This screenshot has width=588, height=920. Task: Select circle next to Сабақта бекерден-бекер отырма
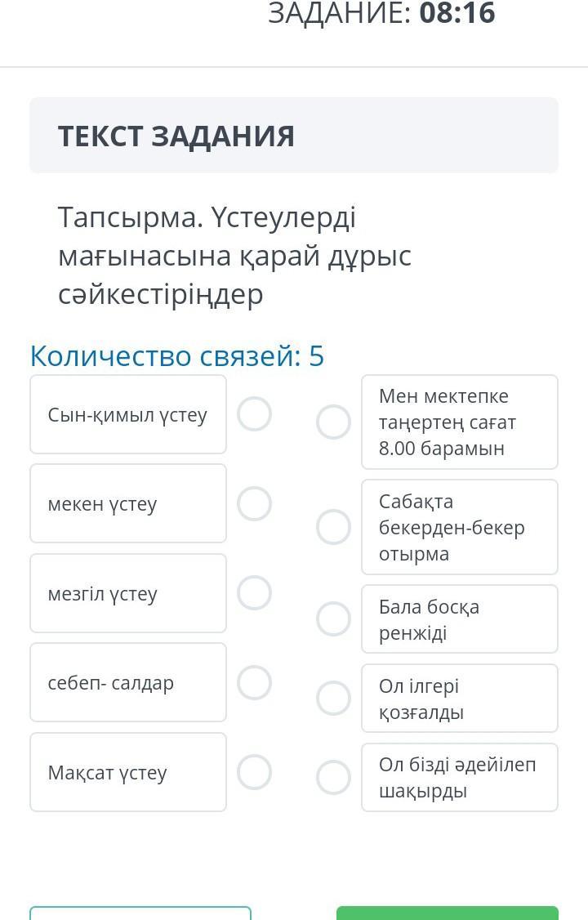333,527
